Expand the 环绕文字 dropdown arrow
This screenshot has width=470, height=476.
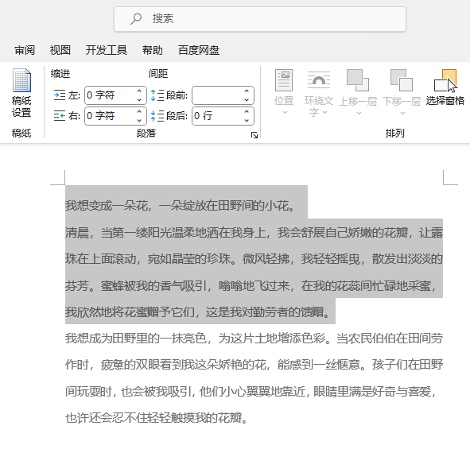tap(324, 112)
